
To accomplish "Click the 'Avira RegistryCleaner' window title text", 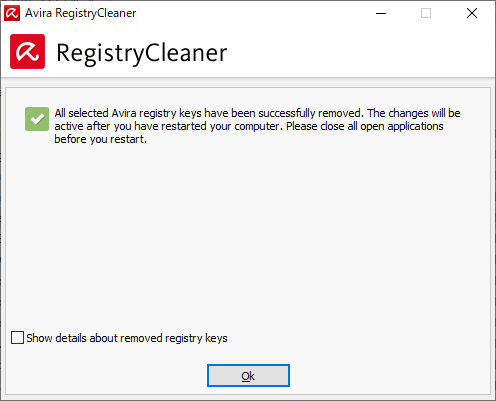I will click(81, 13).
